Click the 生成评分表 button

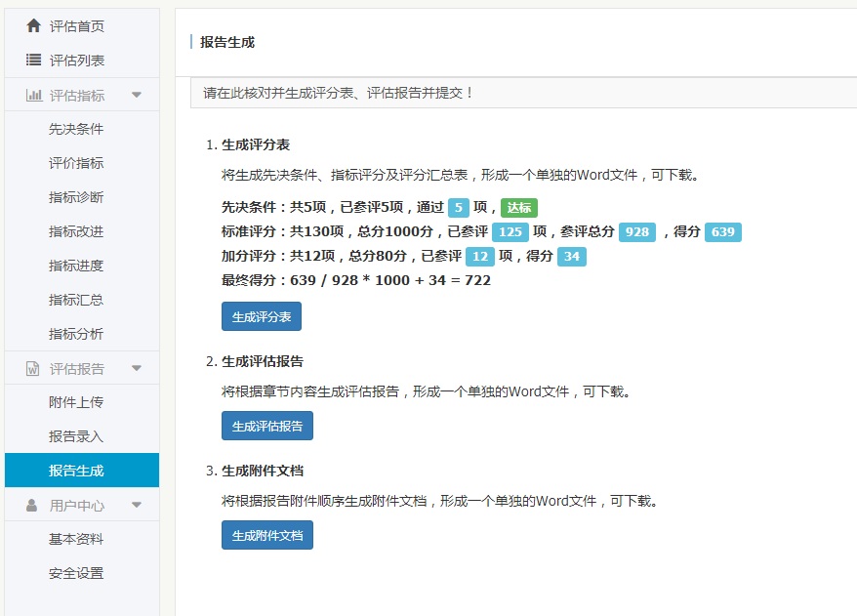[x=262, y=316]
